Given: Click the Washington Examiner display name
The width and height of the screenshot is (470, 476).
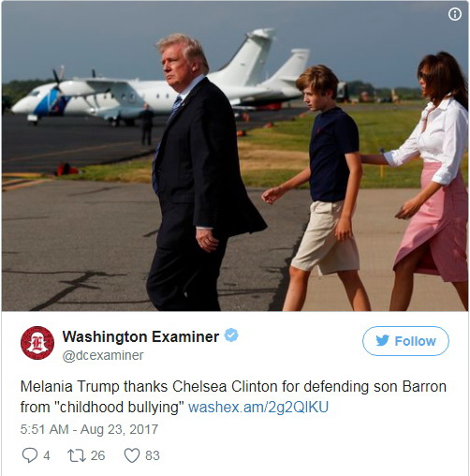Looking at the screenshot, I should click(x=140, y=336).
